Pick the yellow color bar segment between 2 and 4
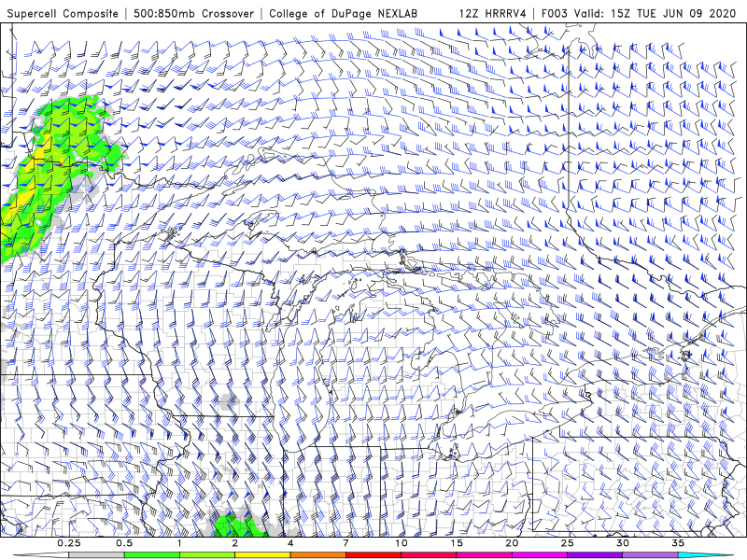The height and width of the screenshot is (560, 747). 262,555
